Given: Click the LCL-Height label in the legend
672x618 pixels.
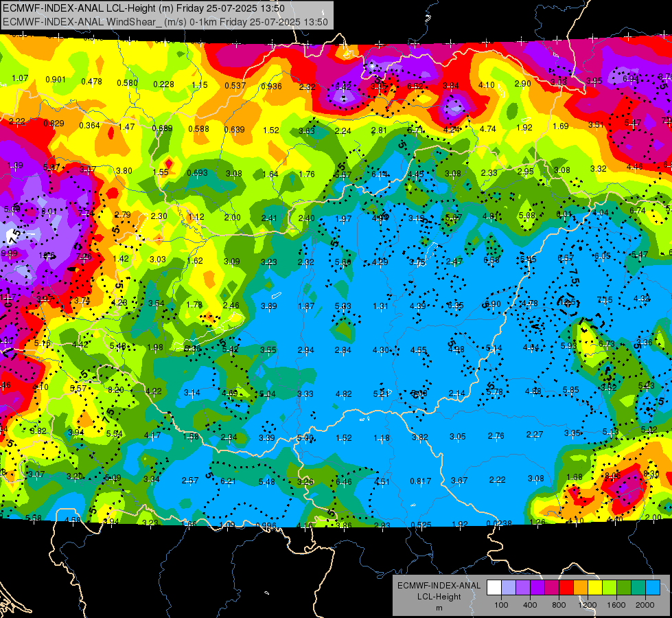Looking at the screenshot, I should 439,597.
